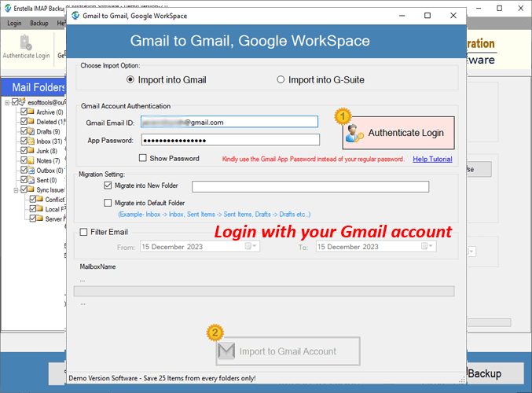Collapse the esofttools mailbox tree node
Viewport: 532px width, 393px height.
click(x=7, y=102)
